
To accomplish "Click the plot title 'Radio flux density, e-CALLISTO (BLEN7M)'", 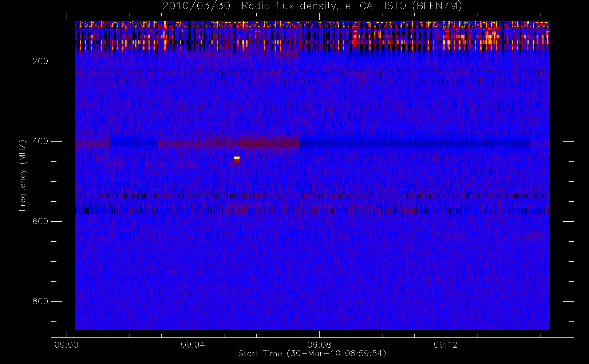I will [352, 6].
